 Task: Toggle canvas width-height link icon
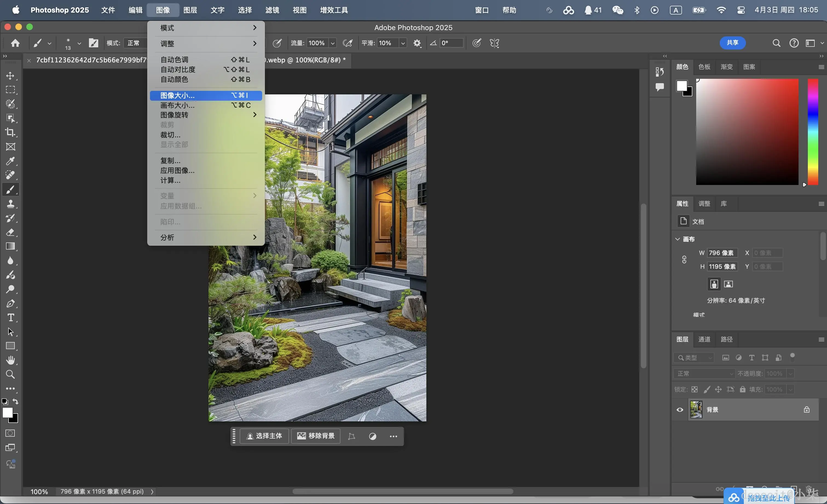tap(684, 260)
